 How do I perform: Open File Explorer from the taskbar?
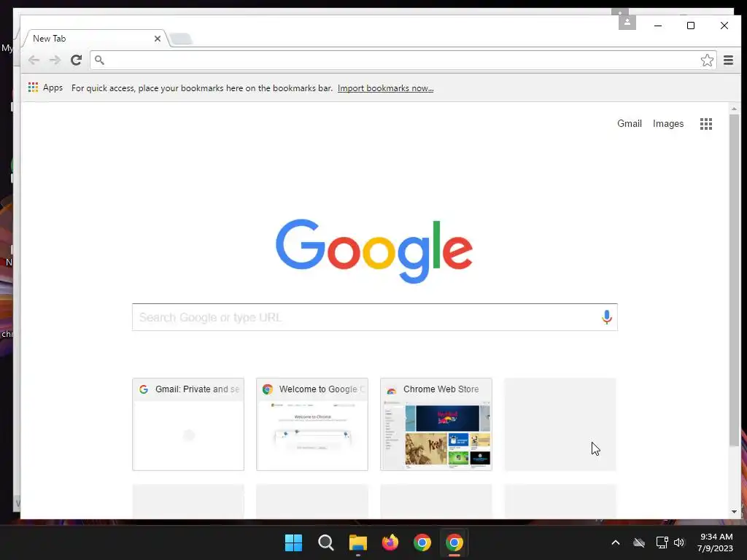pyautogui.click(x=357, y=542)
